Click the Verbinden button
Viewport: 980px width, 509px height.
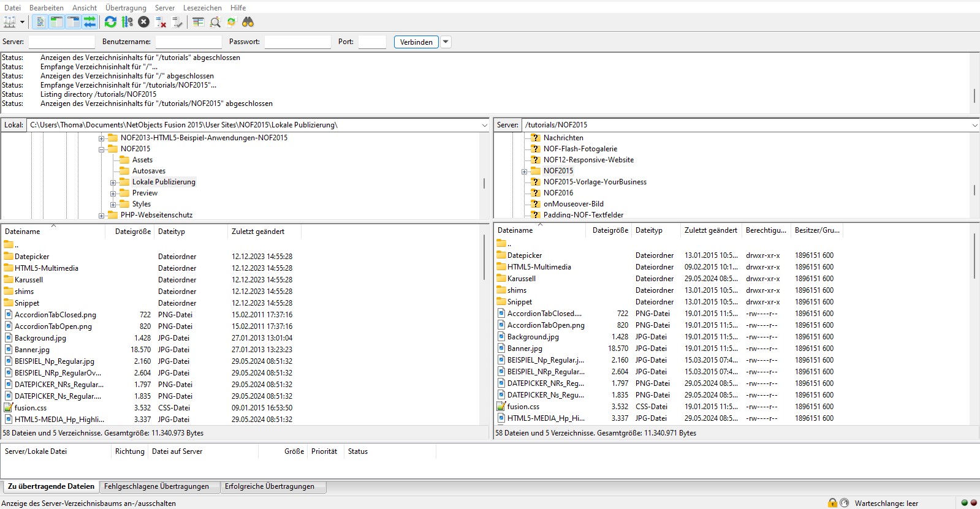pyautogui.click(x=416, y=42)
